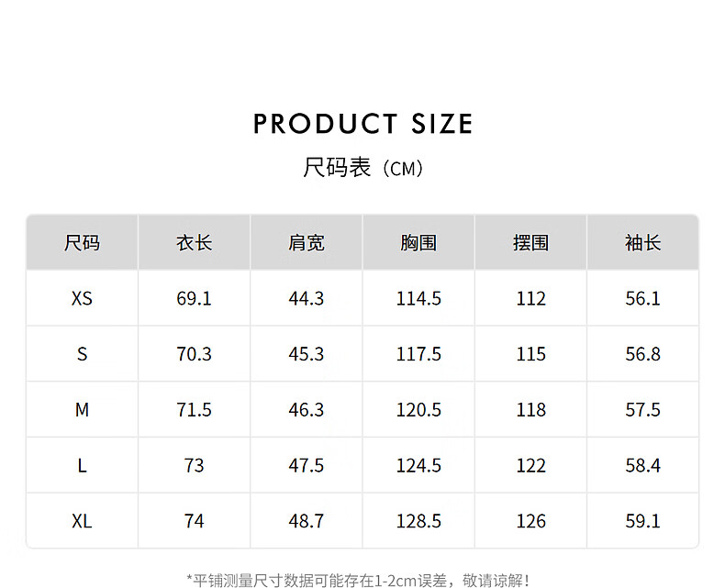Select the 114.5 chest measurement cell

418,299
